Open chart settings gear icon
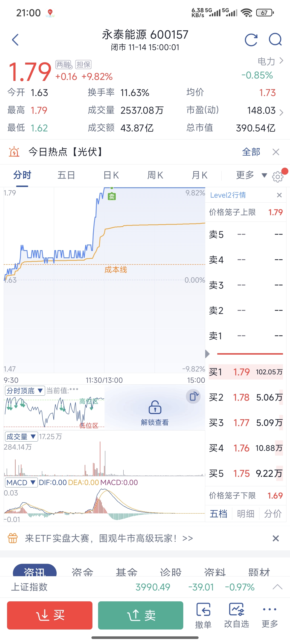Screen dimensions: 290x644 click(x=278, y=177)
